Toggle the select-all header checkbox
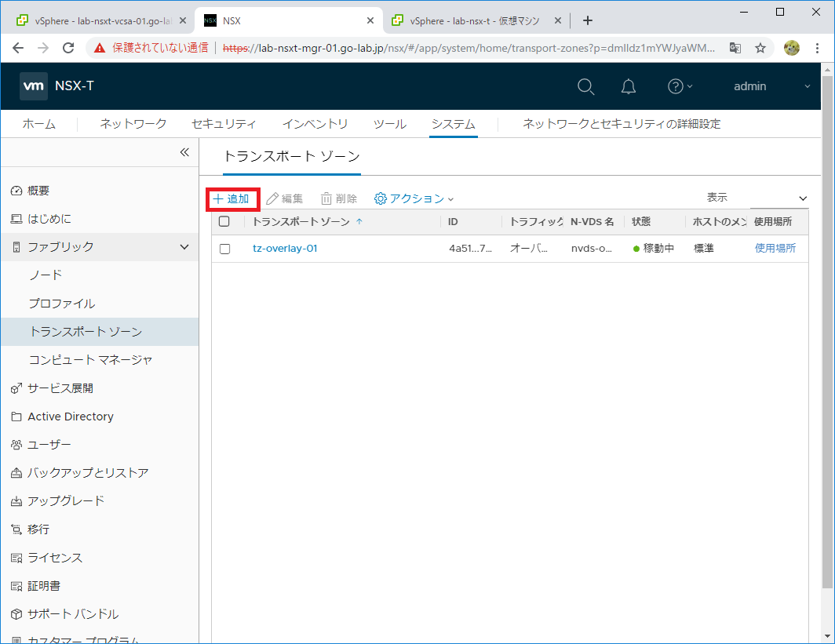 [224, 221]
